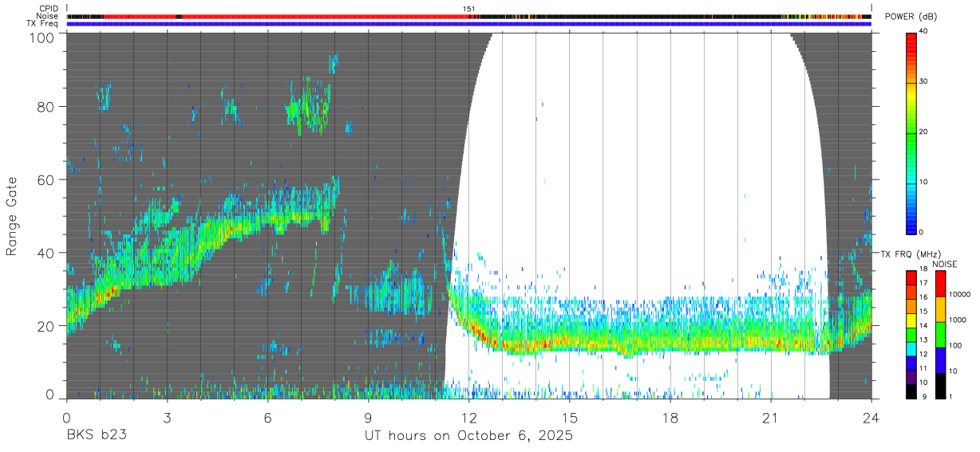The image size is (980, 452).
Task: Click the 10000 tick on noise scale
Action: click(959, 294)
